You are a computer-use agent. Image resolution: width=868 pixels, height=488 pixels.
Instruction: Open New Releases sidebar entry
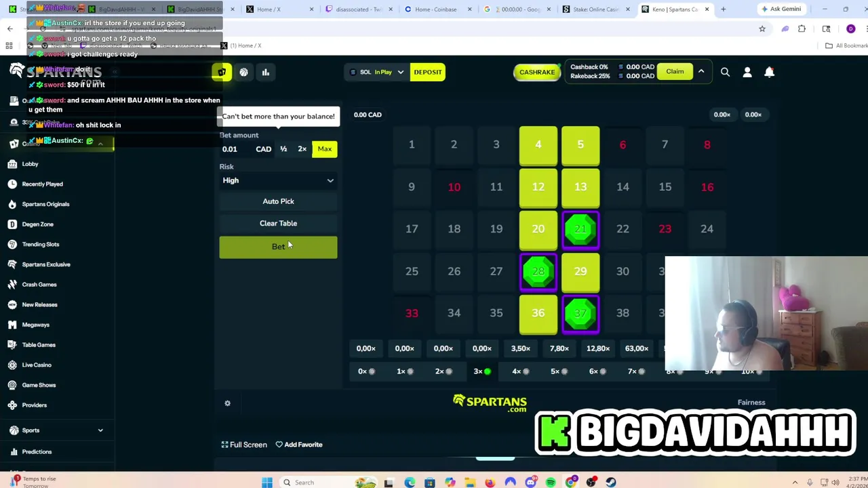pos(39,304)
